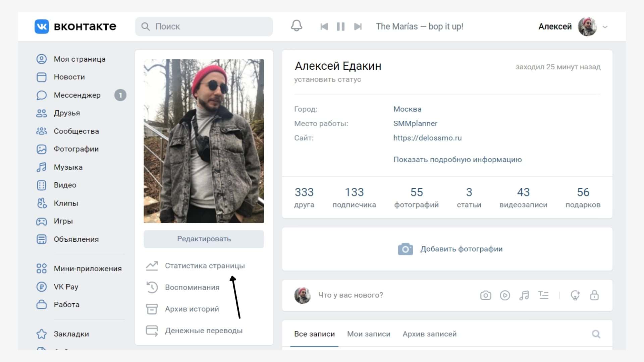Image resolution: width=644 pixels, height=362 pixels.
Task: Click the Мини-приложения grid icon
Action: 42,268
